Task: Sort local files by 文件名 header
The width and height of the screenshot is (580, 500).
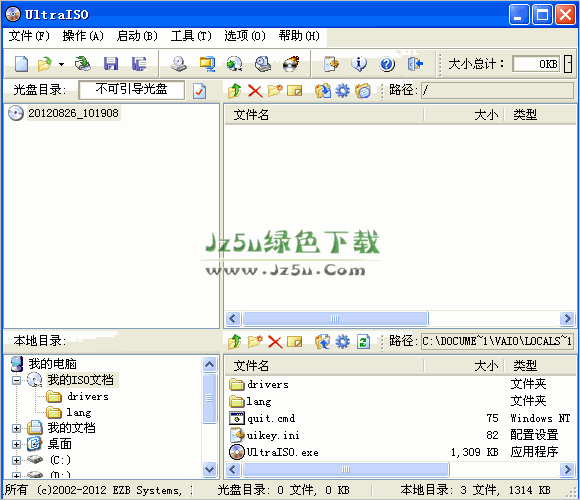Action: click(x=324, y=366)
